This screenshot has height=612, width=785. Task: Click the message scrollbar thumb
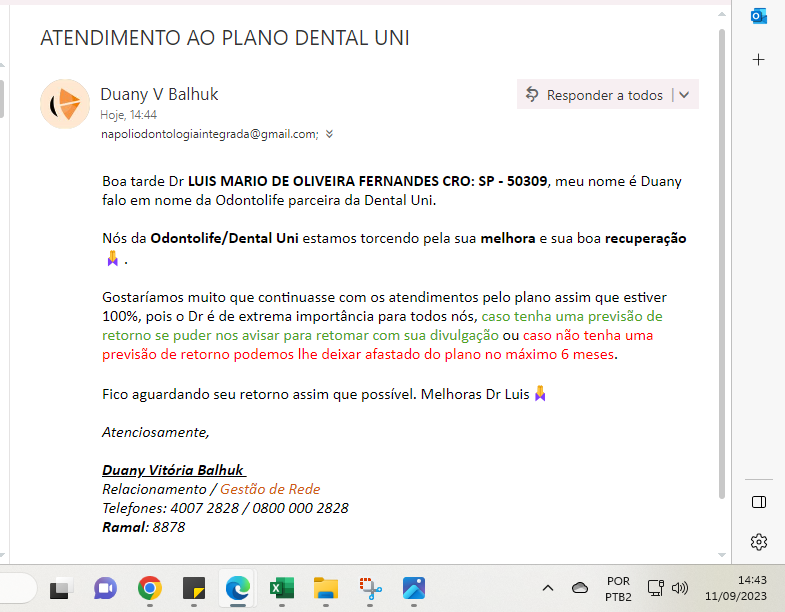(x=721, y=264)
